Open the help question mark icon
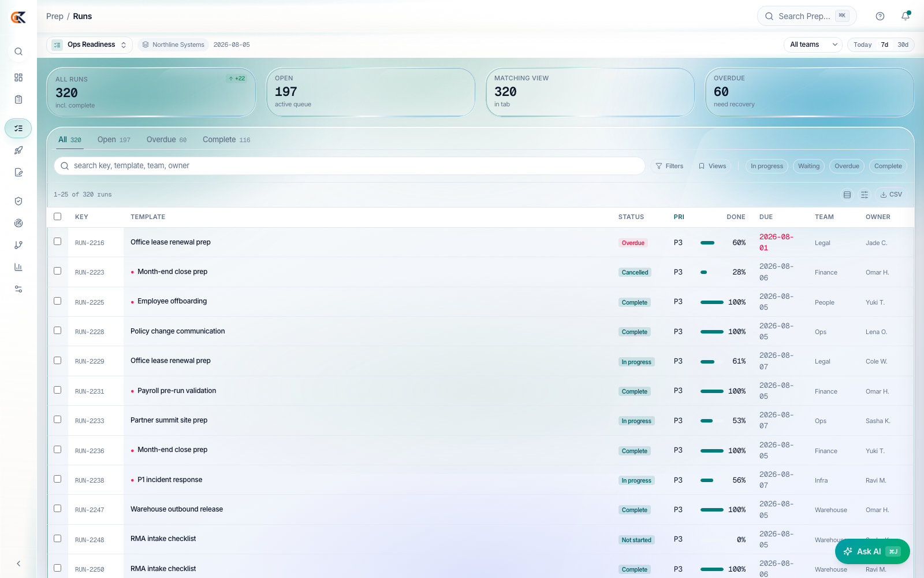The image size is (924, 578). [x=880, y=16]
